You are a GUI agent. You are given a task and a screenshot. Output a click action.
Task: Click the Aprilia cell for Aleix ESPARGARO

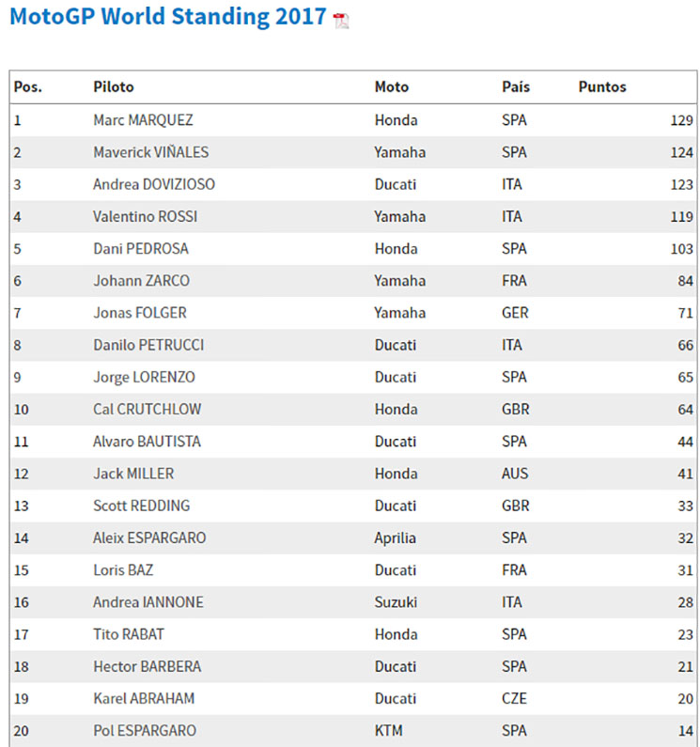click(395, 537)
